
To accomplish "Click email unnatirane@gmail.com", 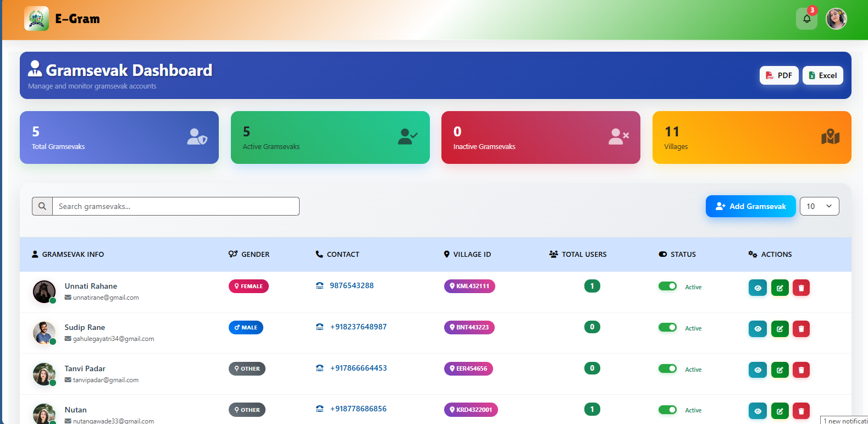I will click(x=106, y=298).
